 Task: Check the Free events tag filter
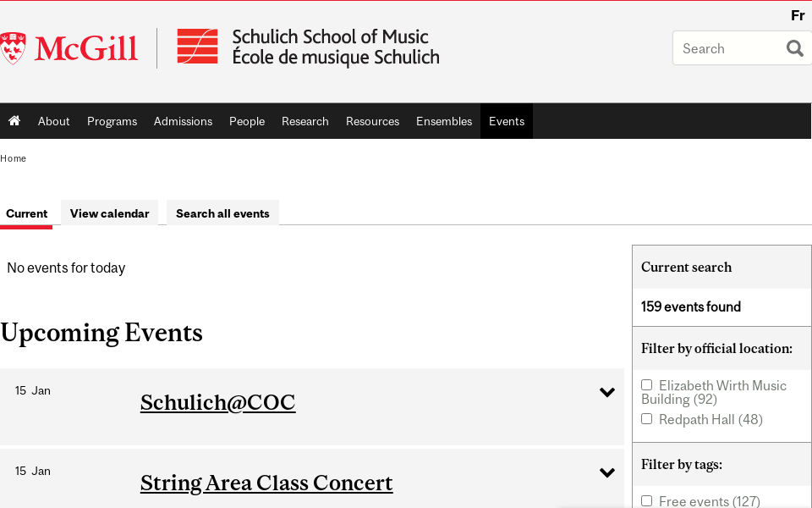pos(646,500)
